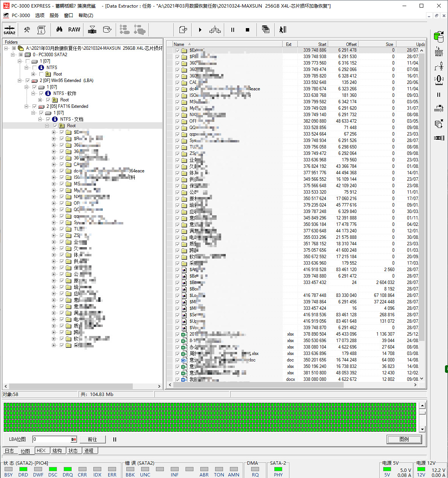Expand Root under NTFS - 软件
Viewport: 448px width, 478px height.
[40, 100]
